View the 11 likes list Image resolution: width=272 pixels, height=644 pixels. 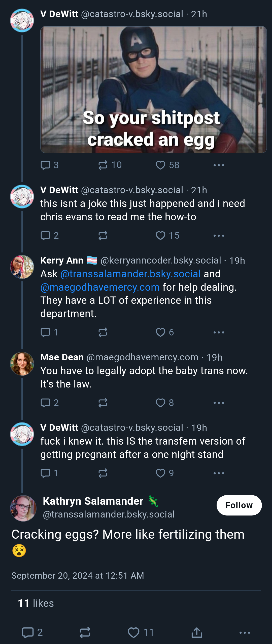coord(36,603)
